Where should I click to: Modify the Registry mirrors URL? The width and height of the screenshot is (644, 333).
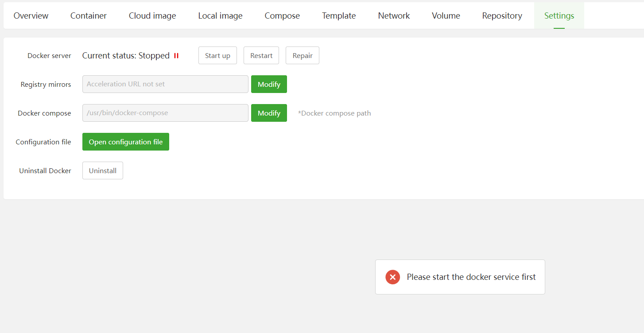[x=269, y=84]
